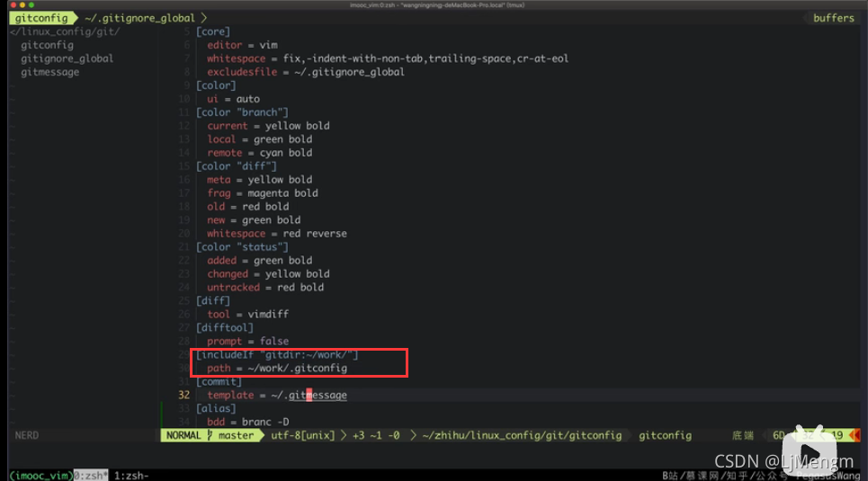Click the template = ~/.gitmessage line
868x481 pixels.
pyautogui.click(x=277, y=396)
